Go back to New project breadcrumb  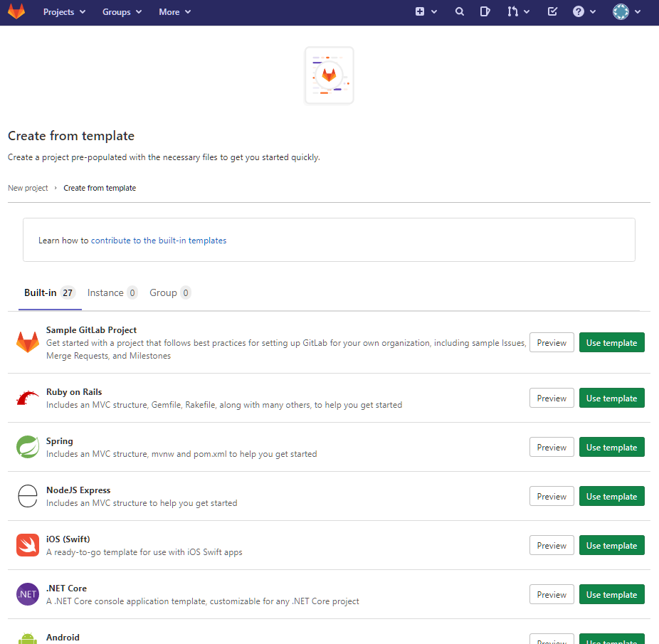pyautogui.click(x=28, y=188)
